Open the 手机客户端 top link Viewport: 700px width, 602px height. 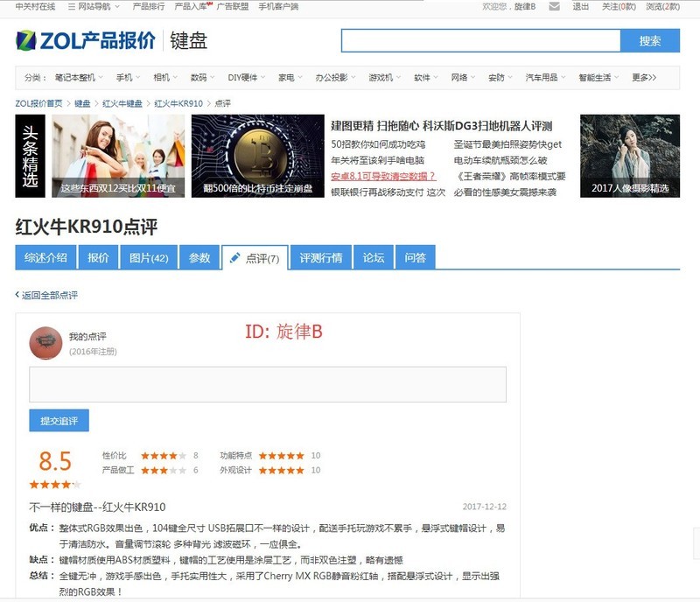coord(278,6)
